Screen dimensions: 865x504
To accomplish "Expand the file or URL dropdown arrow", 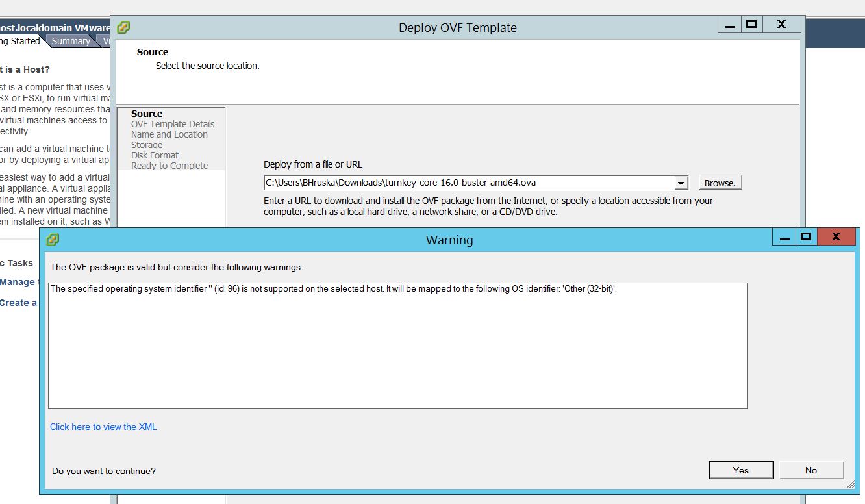I will (x=681, y=183).
